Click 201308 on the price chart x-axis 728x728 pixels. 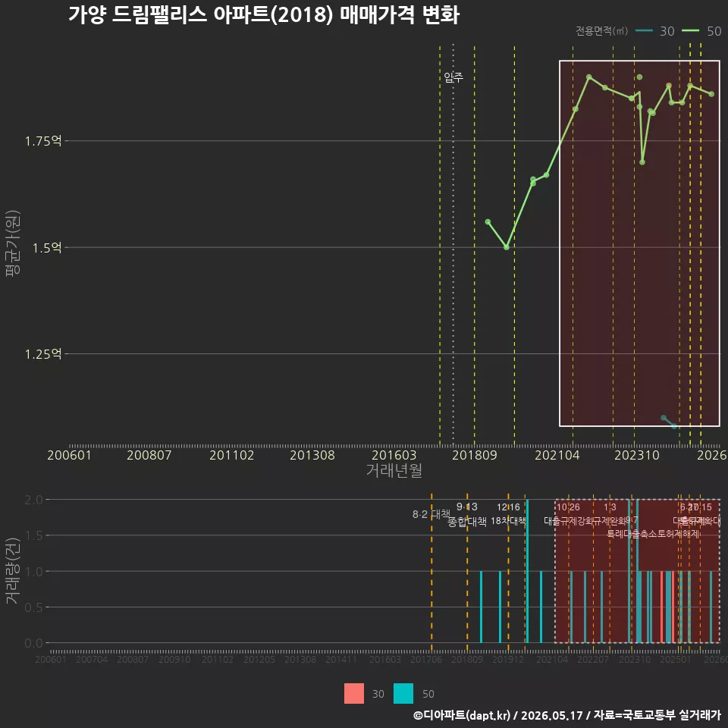pyautogui.click(x=312, y=455)
